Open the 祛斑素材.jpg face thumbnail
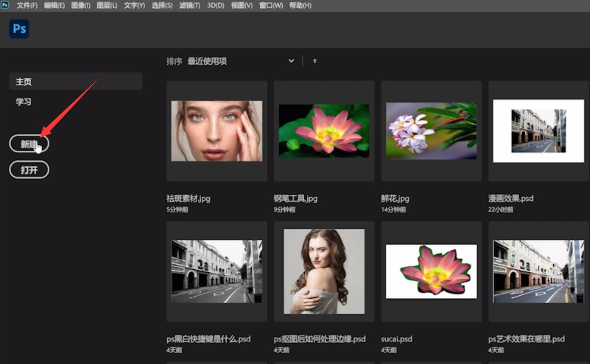Image resolution: width=590 pixels, height=364 pixels. pyautogui.click(x=217, y=131)
